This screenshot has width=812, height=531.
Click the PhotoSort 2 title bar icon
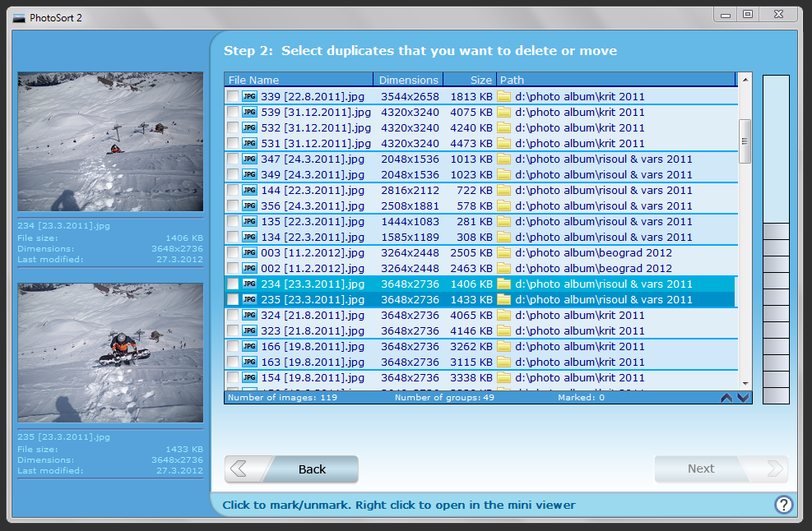click(19, 18)
